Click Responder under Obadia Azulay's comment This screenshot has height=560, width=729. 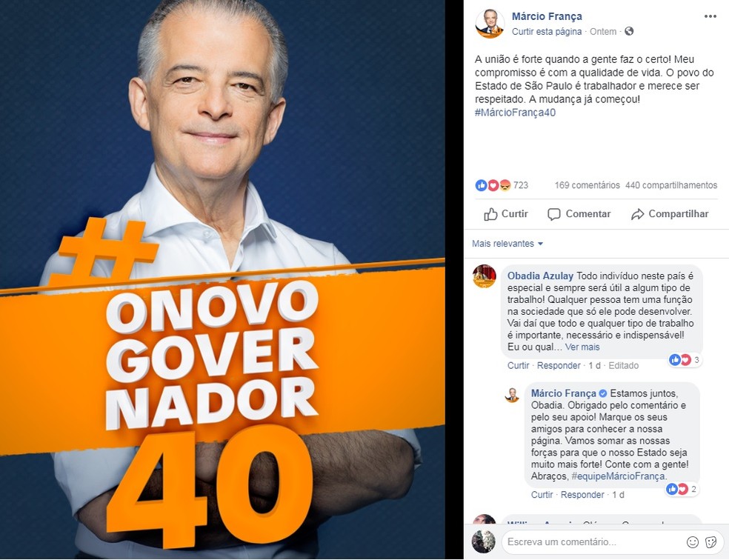tap(559, 365)
